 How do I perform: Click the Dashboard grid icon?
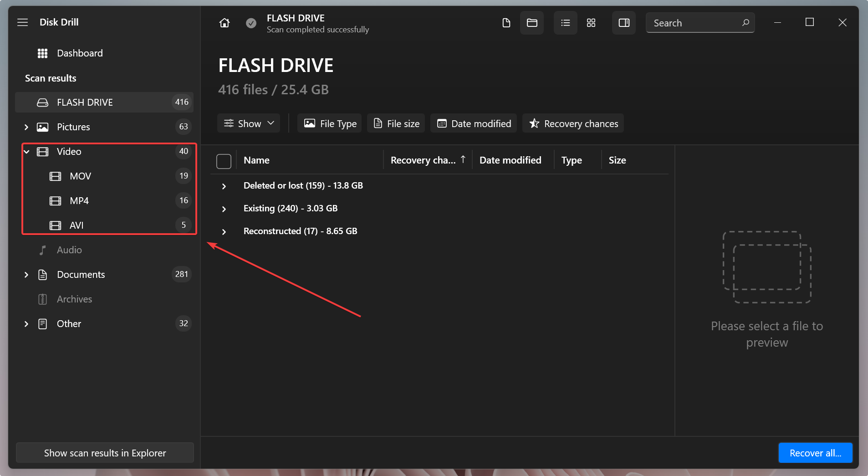pos(42,53)
